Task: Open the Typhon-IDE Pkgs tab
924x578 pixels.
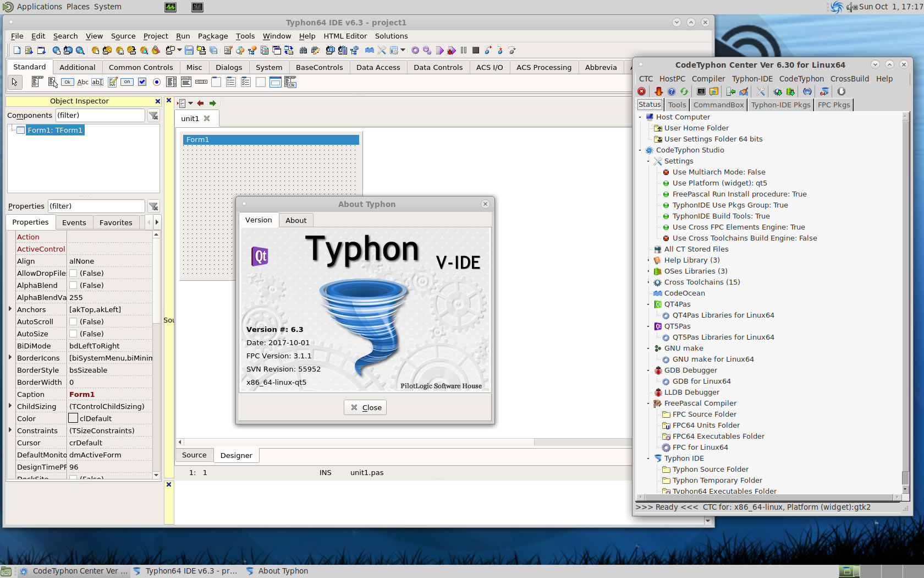Action: coord(780,105)
